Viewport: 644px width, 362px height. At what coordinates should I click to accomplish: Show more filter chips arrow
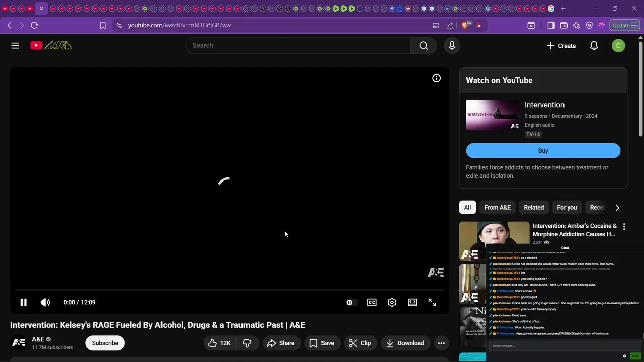(x=617, y=207)
